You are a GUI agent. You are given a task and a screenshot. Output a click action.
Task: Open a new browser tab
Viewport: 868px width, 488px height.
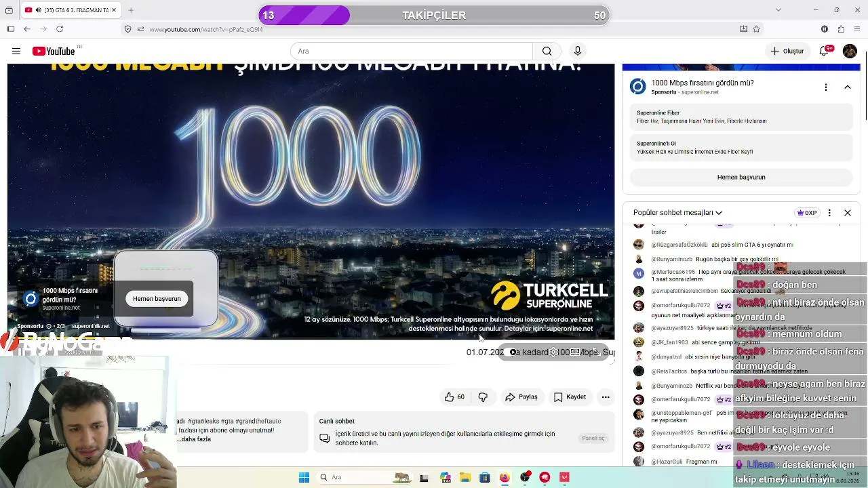coord(131,10)
